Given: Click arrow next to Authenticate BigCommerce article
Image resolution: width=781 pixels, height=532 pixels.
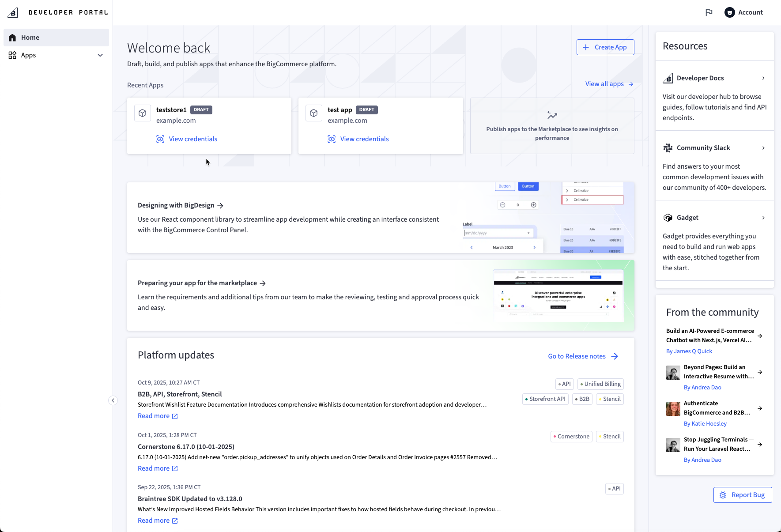Looking at the screenshot, I should (760, 408).
